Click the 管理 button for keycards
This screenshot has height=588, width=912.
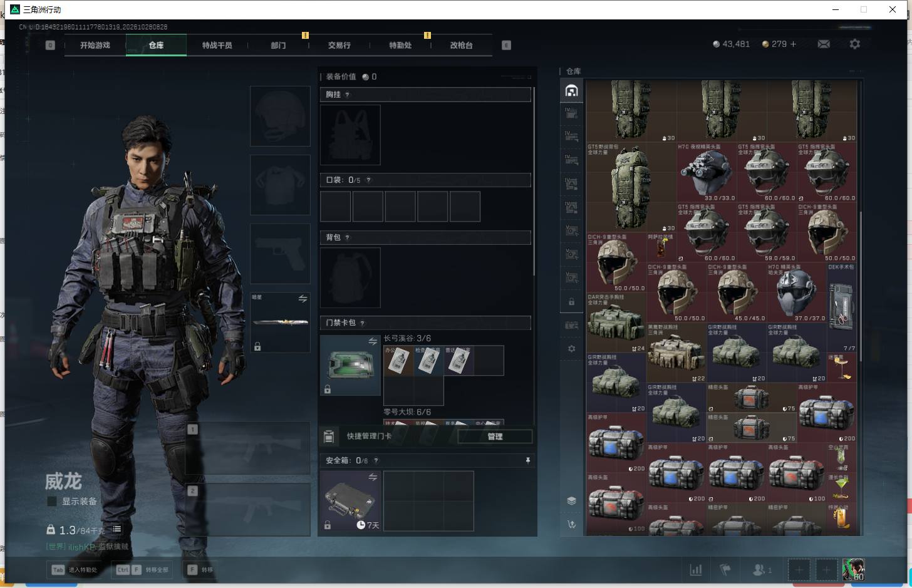click(495, 436)
